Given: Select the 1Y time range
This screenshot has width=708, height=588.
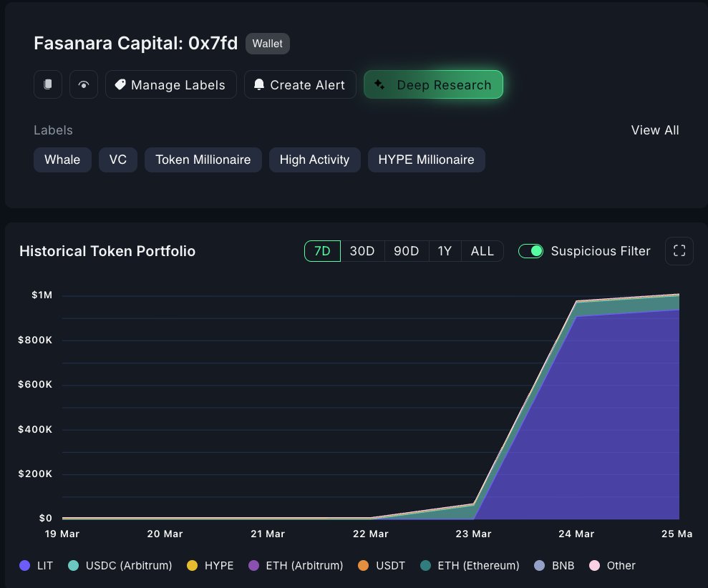Looking at the screenshot, I should pos(445,251).
